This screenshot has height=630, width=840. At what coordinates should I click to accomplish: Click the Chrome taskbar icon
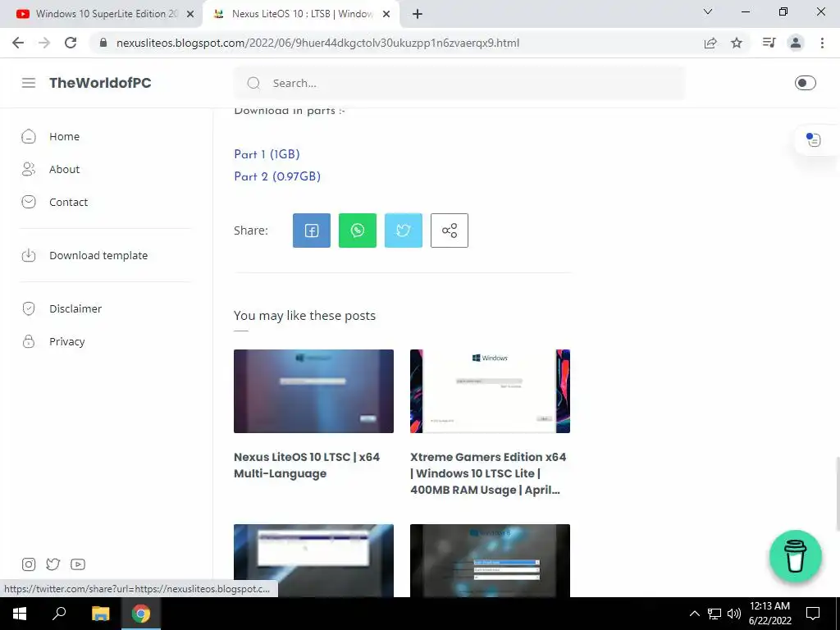[141, 614]
